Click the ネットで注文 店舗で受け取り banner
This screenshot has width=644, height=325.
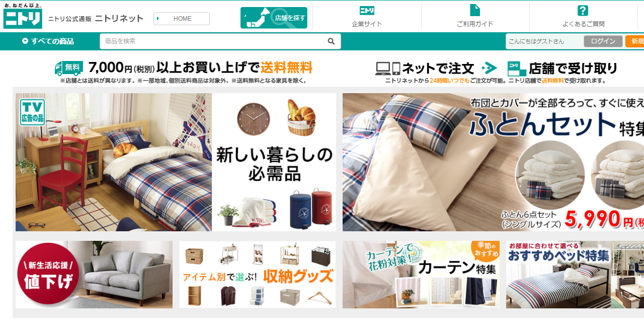tap(497, 72)
